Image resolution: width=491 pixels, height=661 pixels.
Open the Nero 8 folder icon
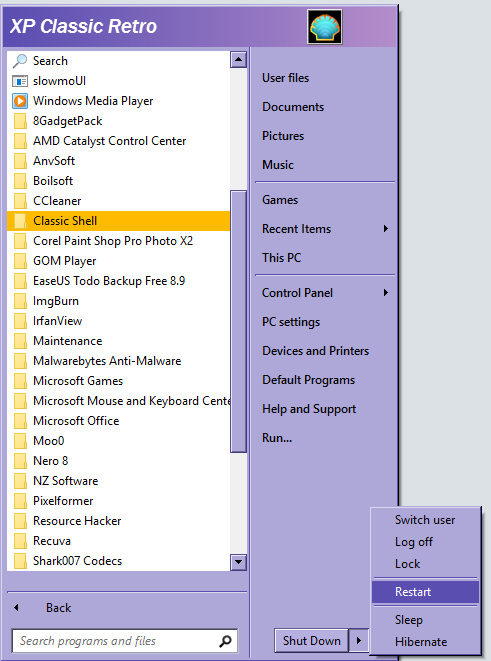[x=20, y=461]
